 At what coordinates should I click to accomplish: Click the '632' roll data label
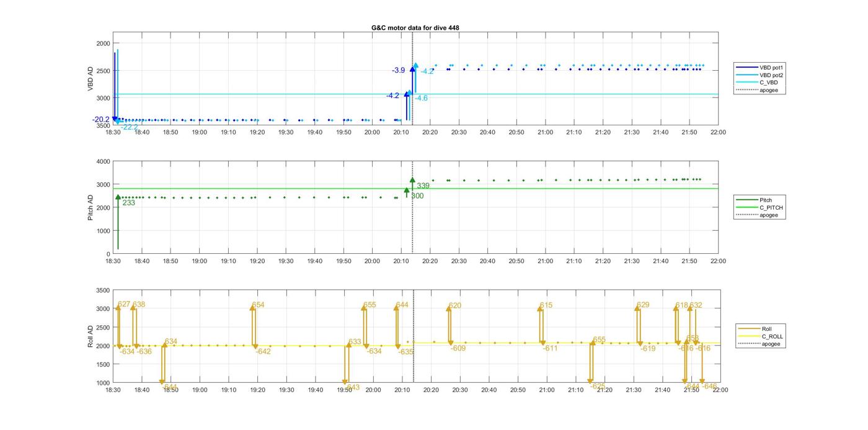[696, 305]
